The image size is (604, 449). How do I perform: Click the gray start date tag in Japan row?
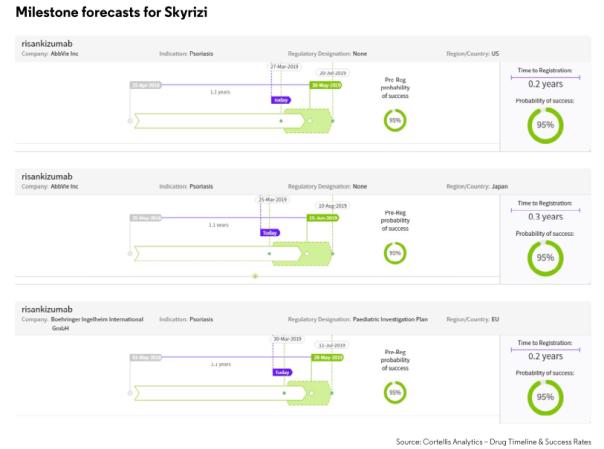[x=146, y=218]
